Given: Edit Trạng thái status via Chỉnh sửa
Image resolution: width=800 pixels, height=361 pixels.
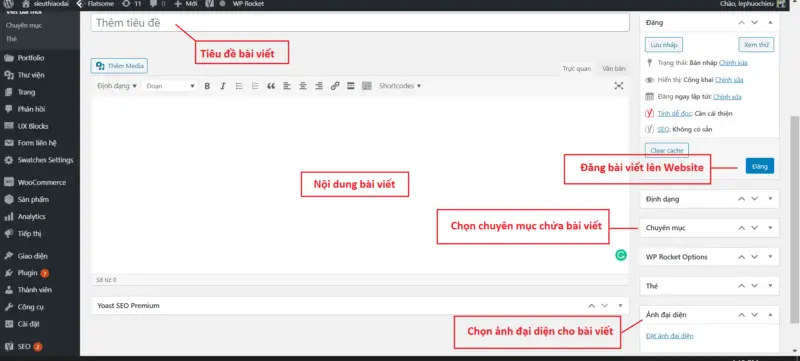Looking at the screenshot, I should [733, 63].
